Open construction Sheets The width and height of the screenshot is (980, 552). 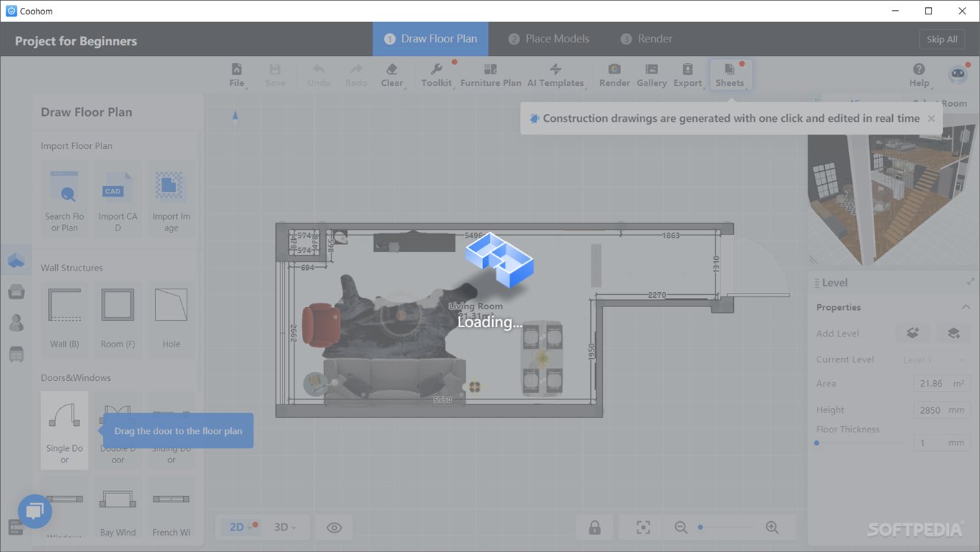pyautogui.click(x=730, y=74)
